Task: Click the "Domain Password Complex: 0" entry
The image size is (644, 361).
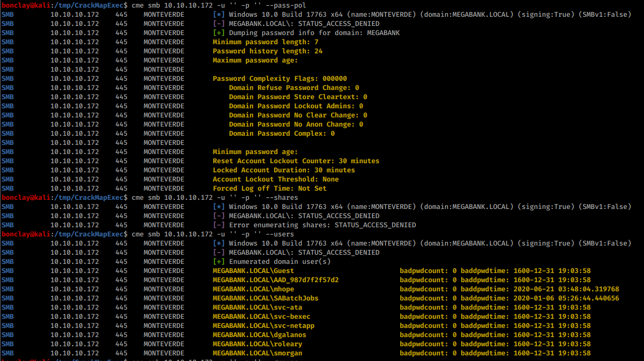Action: (x=281, y=134)
